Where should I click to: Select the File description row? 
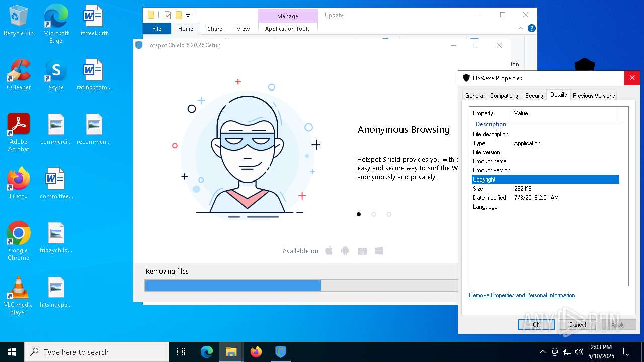click(x=545, y=134)
